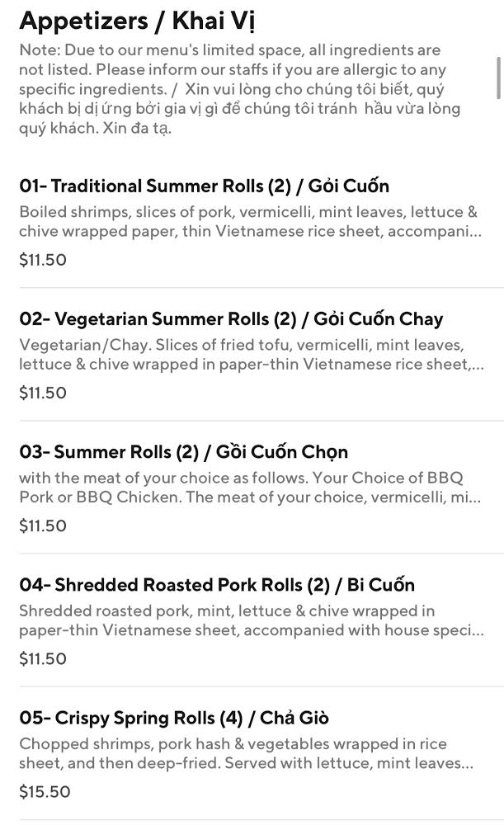
Task: Click the $11.50 price under Vegetarian Summer Rolls
Action: [43, 393]
